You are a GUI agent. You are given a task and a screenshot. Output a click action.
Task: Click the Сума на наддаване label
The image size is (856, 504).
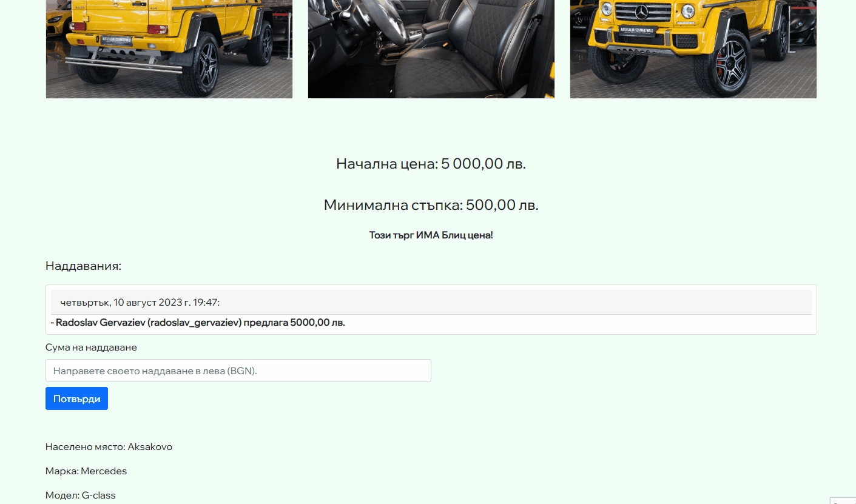click(91, 347)
